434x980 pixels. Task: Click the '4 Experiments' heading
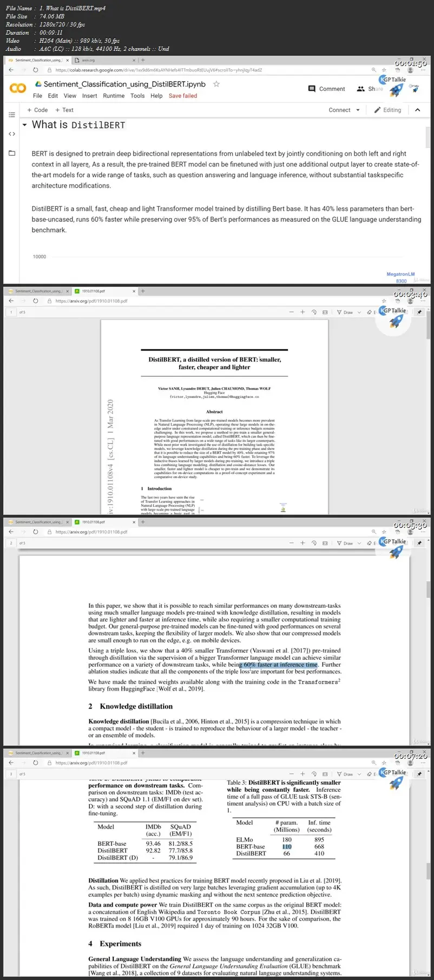pos(115,944)
